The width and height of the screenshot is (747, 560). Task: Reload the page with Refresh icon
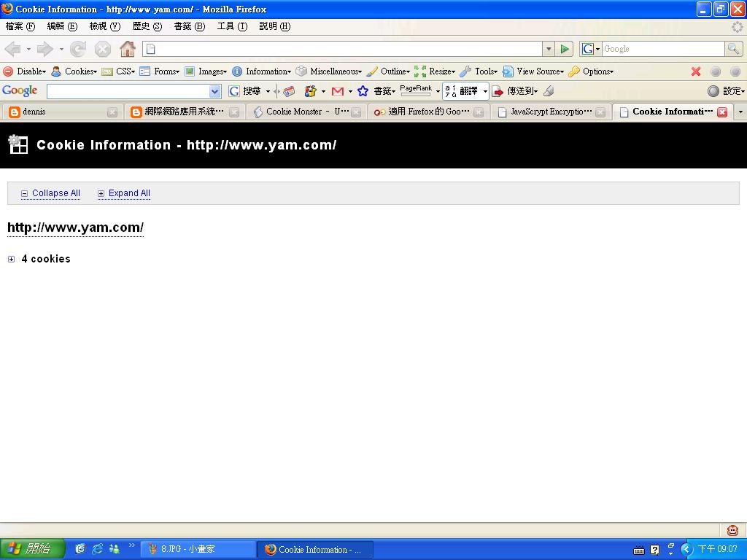(77, 49)
